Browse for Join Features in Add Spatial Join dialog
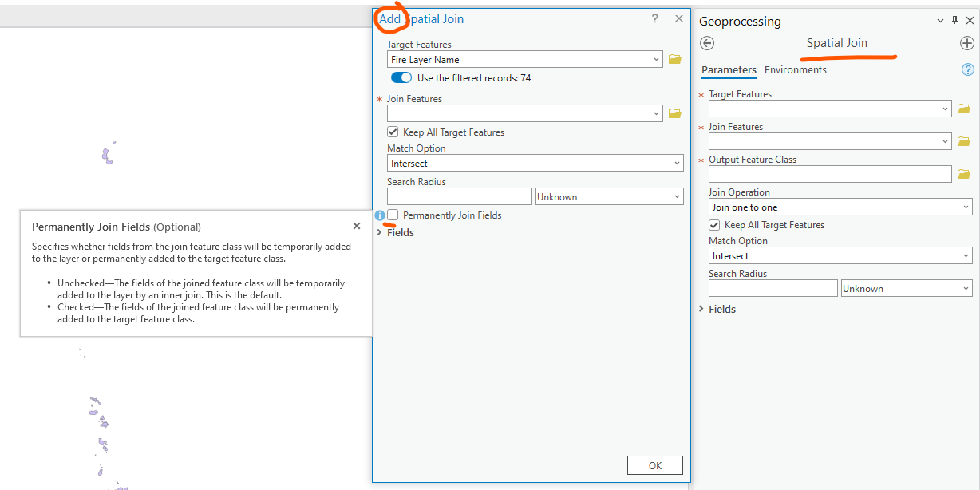980x490 pixels. tap(674, 114)
